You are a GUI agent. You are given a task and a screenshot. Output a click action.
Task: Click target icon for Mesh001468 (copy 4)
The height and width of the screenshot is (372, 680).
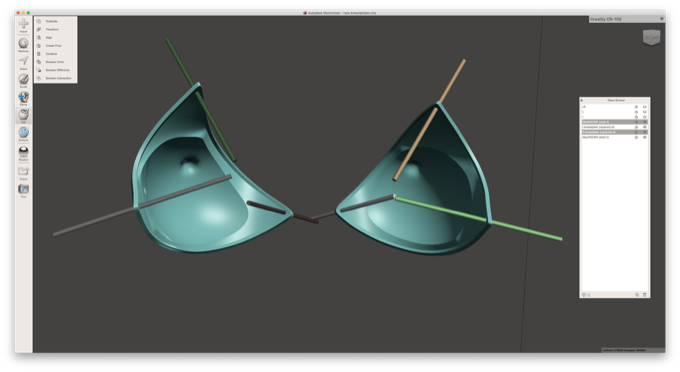pos(636,122)
